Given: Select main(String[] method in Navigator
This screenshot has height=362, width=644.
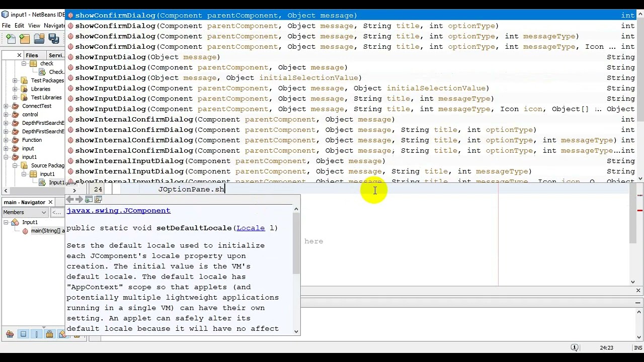Looking at the screenshot, I should pyautogui.click(x=48, y=231).
